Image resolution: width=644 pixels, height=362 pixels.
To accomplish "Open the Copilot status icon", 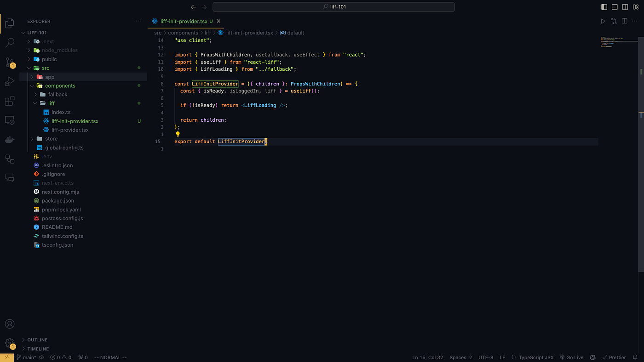I will tap(593, 357).
